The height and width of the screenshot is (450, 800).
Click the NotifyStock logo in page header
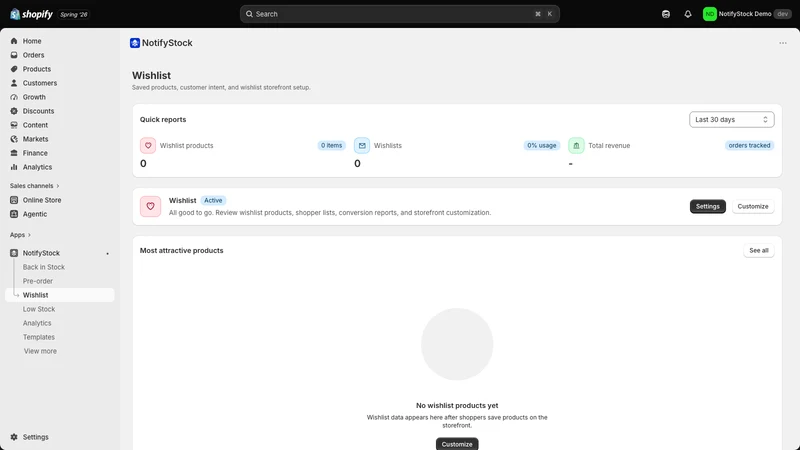coord(135,43)
